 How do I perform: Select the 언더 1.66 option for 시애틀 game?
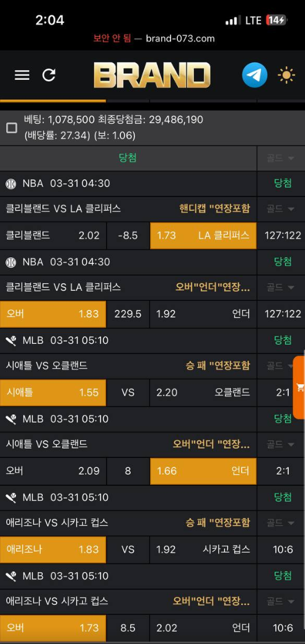click(x=203, y=471)
